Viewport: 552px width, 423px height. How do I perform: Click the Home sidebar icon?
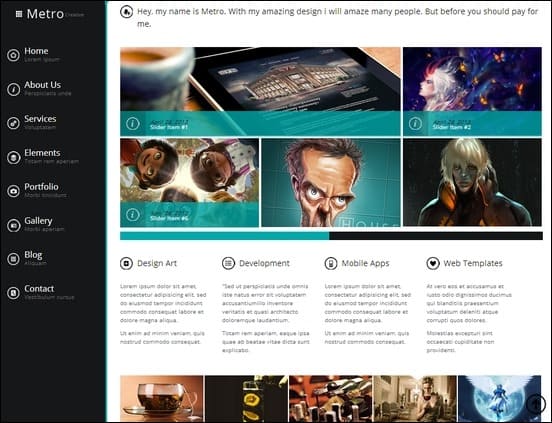pyautogui.click(x=13, y=55)
